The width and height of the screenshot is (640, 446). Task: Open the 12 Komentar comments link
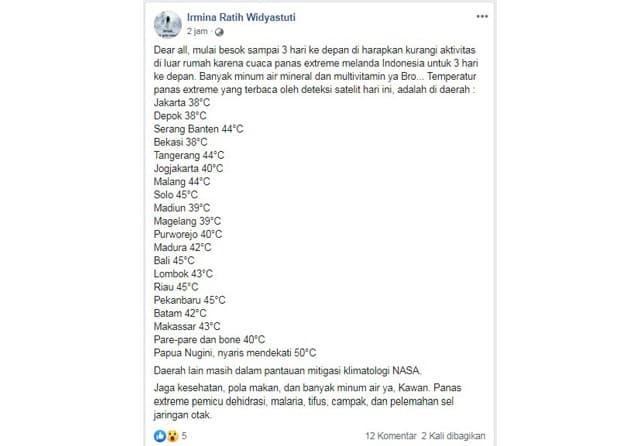(x=393, y=436)
